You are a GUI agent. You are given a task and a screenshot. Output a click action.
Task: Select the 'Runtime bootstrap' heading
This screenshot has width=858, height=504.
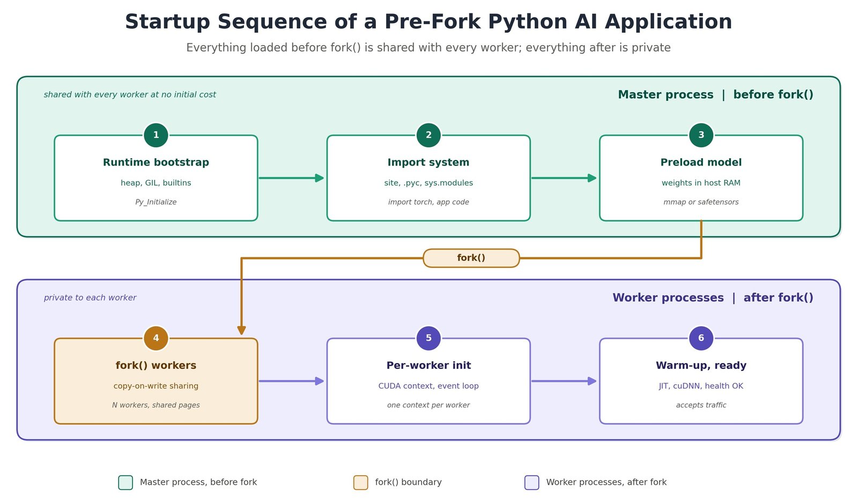click(156, 162)
